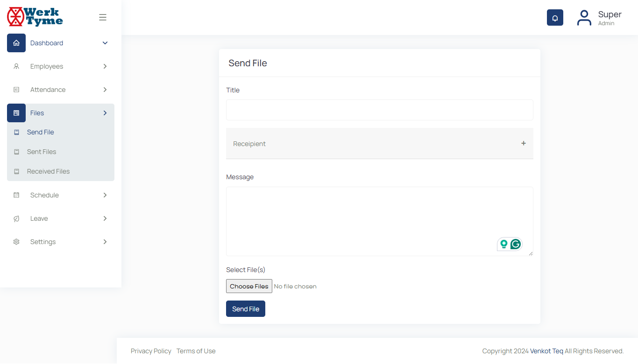Select the Schedule menu item
The image size is (638, 364).
point(44,195)
